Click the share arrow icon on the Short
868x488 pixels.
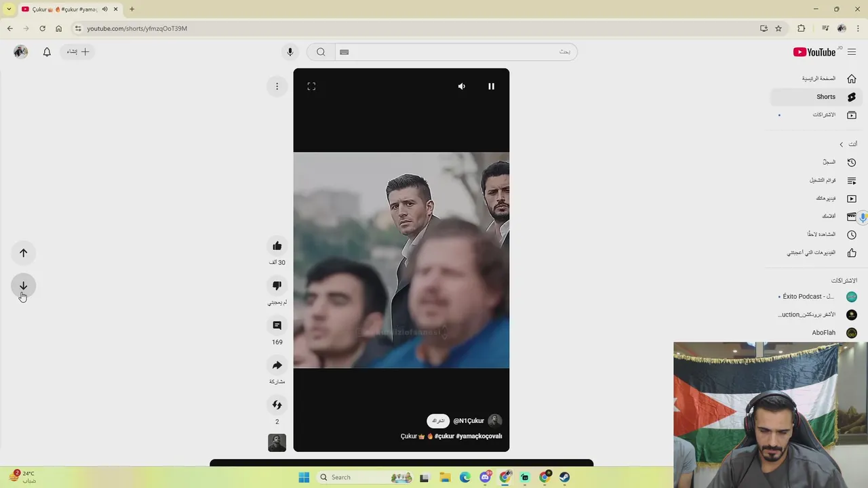coord(277,365)
